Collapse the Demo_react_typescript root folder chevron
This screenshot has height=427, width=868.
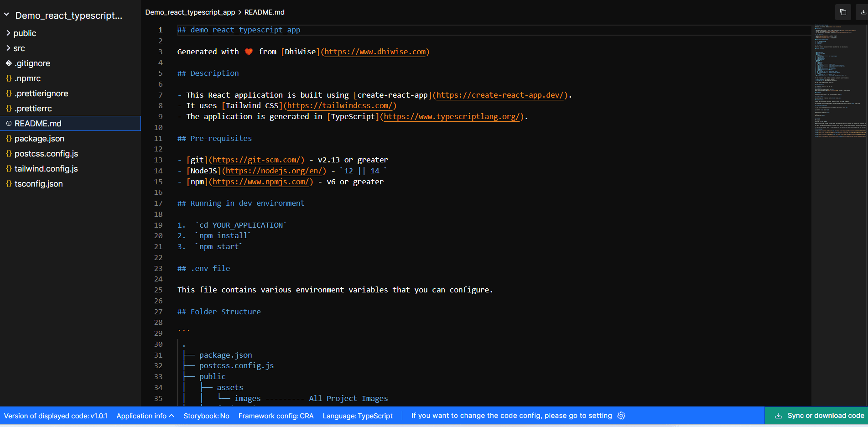pyautogui.click(x=7, y=15)
